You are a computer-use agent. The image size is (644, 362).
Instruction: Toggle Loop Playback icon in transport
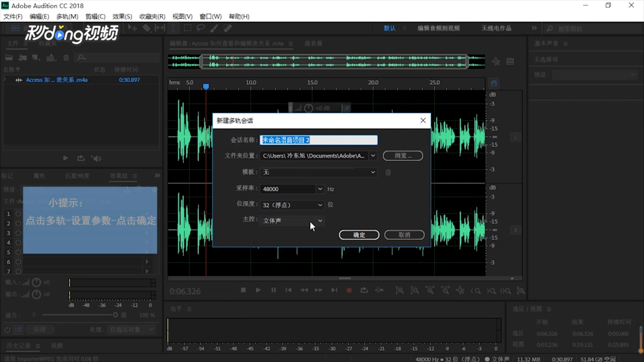pyautogui.click(x=364, y=290)
